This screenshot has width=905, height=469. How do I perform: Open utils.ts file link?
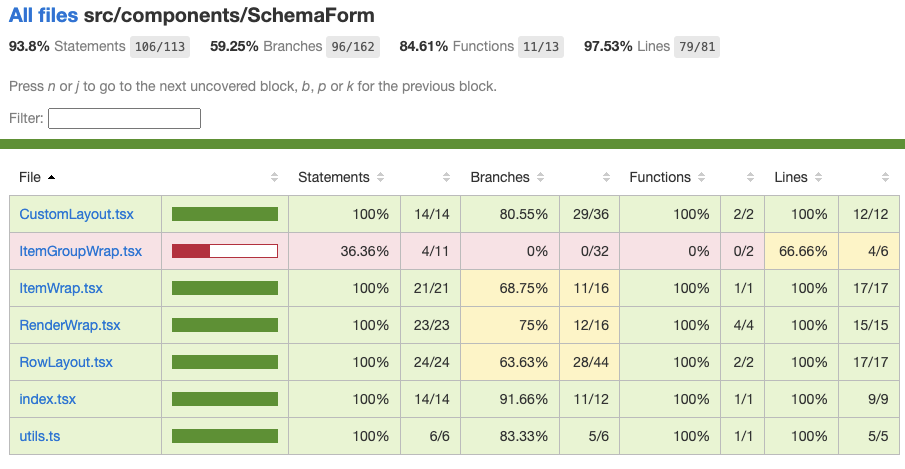[x=39, y=436]
